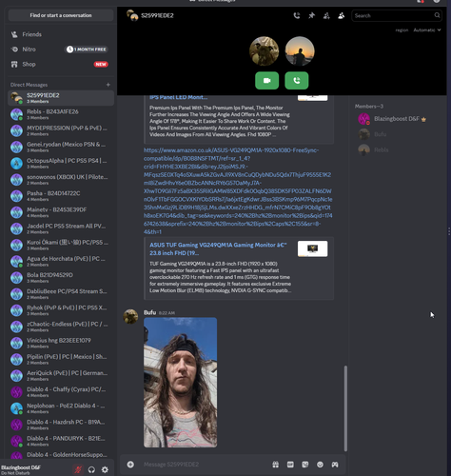451x476 pixels.
Task: Open Bufu in the members list
Action: (397, 134)
